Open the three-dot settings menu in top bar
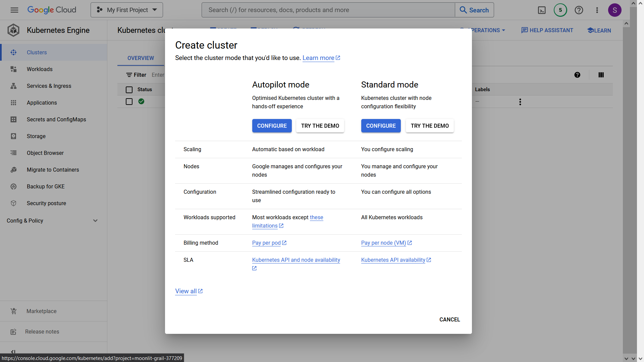The width and height of the screenshot is (644, 362). tap(597, 10)
